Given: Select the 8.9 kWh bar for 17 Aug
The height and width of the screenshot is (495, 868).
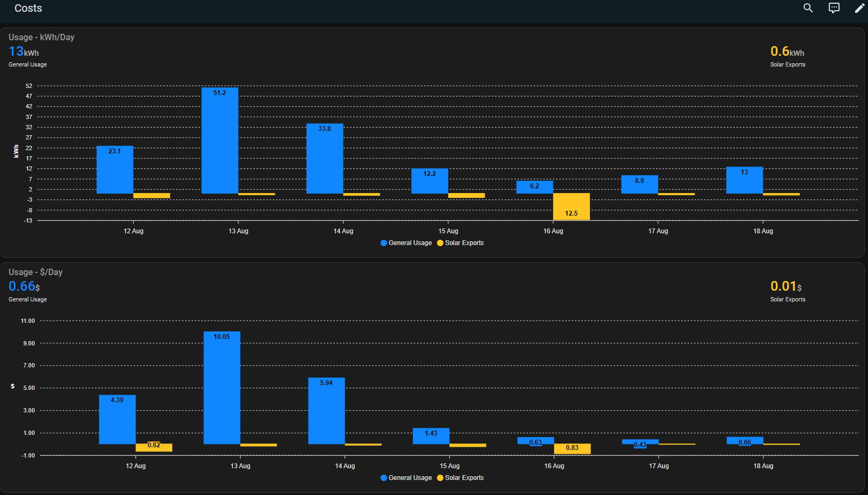Looking at the screenshot, I should tap(639, 184).
